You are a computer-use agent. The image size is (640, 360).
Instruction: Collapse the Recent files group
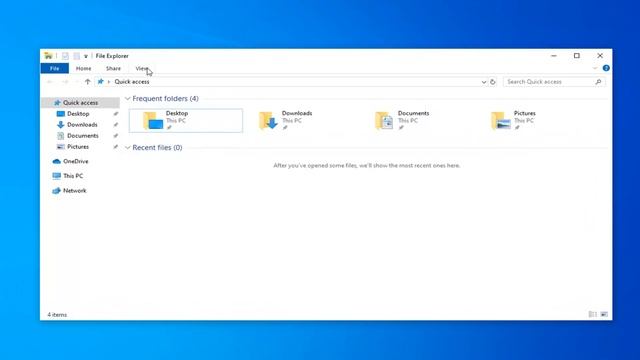click(127, 148)
